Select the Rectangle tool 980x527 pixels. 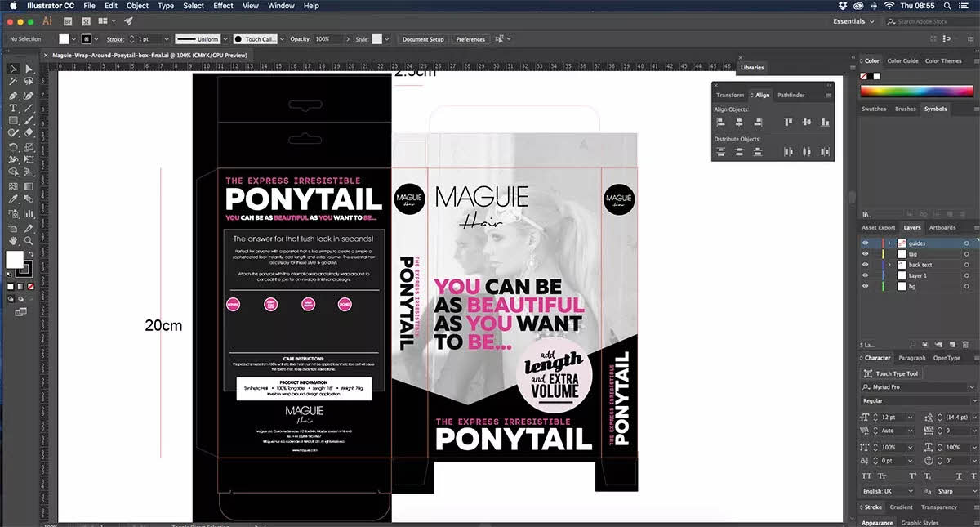click(x=13, y=120)
